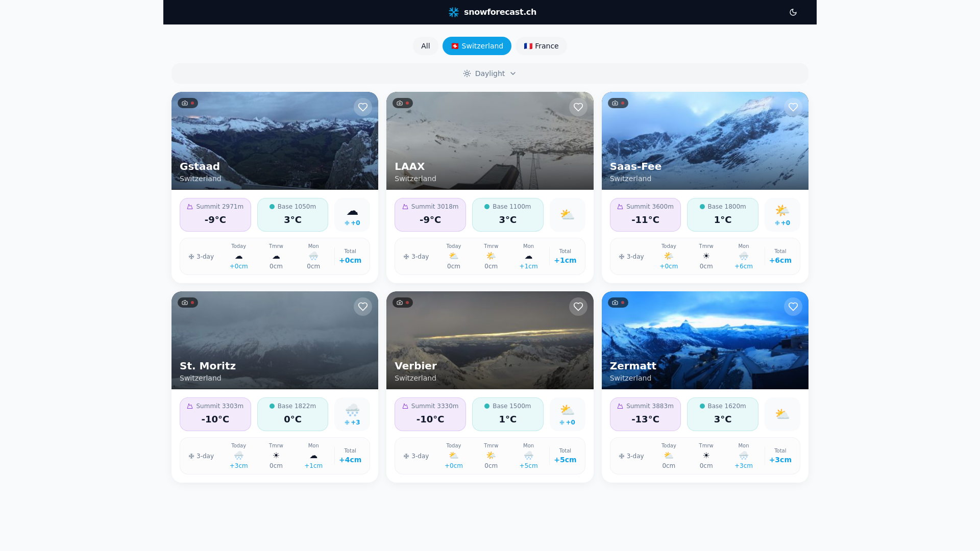
Task: Click the Zermatt +3cm total
Action: [780, 460]
